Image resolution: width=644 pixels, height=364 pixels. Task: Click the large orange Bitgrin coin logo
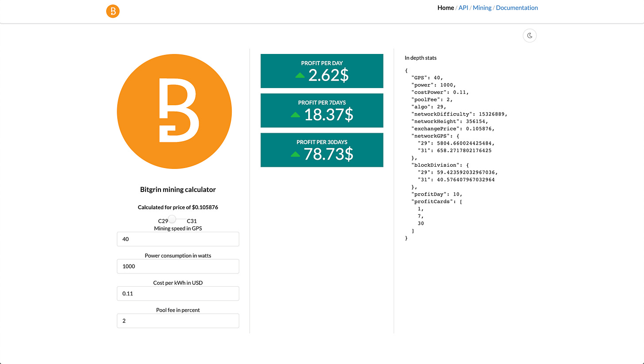(174, 111)
